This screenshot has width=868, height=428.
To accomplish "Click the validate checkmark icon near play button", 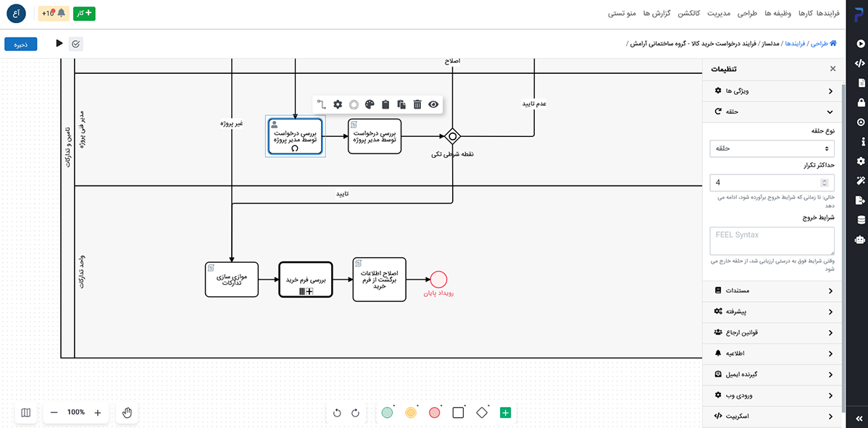I will (x=76, y=44).
